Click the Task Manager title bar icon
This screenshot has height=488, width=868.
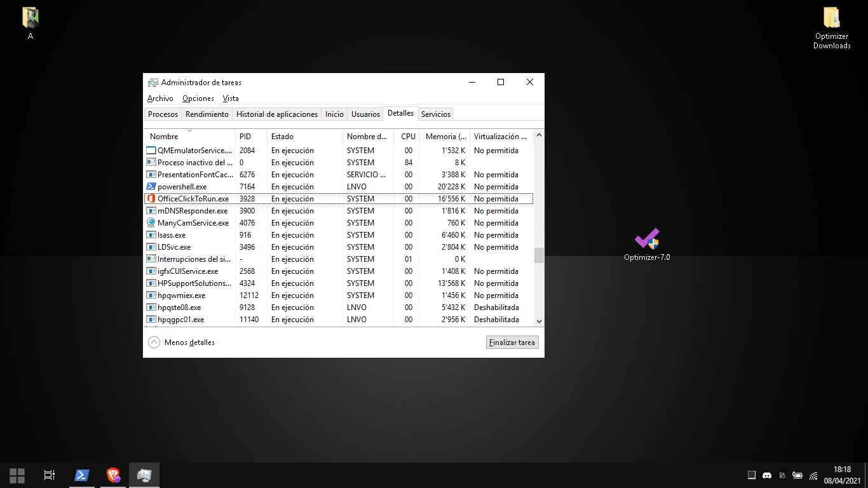(153, 83)
